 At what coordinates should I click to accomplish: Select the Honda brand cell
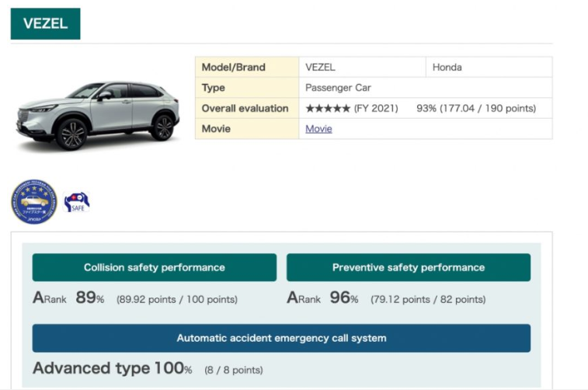(x=489, y=67)
